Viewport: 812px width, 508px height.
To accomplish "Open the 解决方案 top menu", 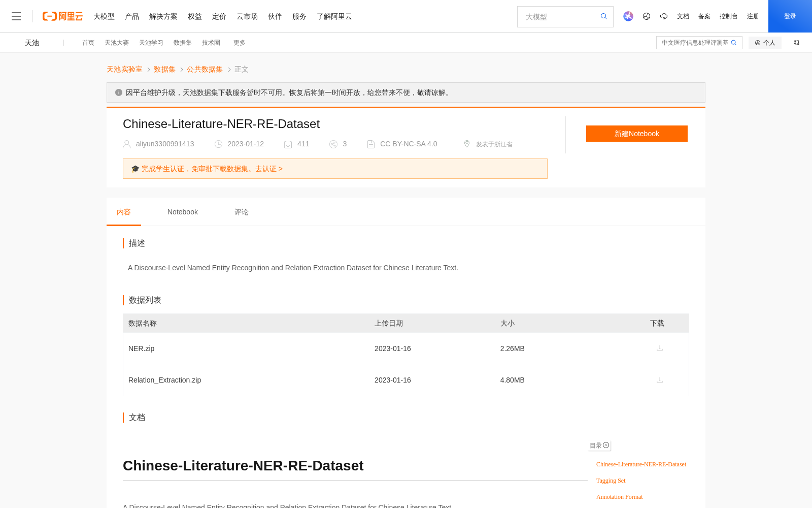I will (x=163, y=16).
